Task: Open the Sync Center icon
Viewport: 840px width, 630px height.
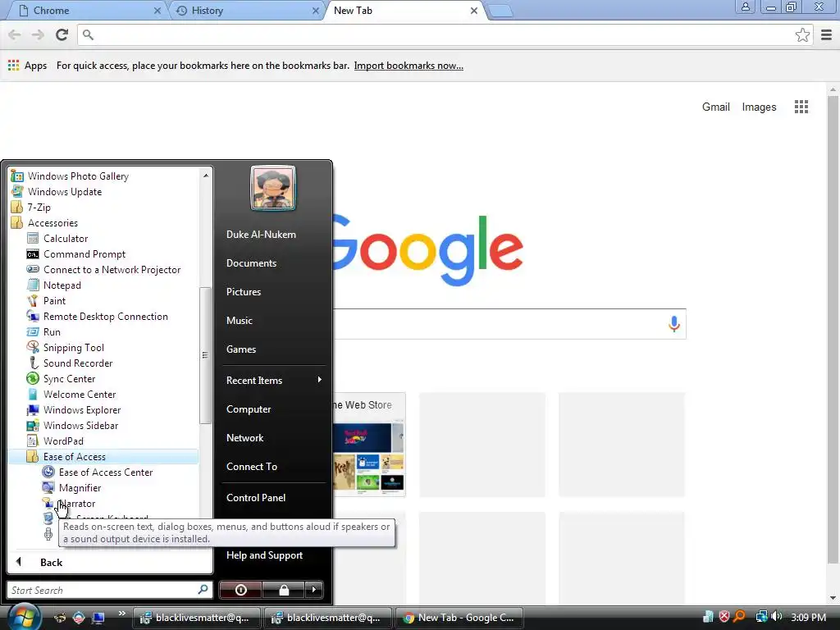Action: (33, 378)
